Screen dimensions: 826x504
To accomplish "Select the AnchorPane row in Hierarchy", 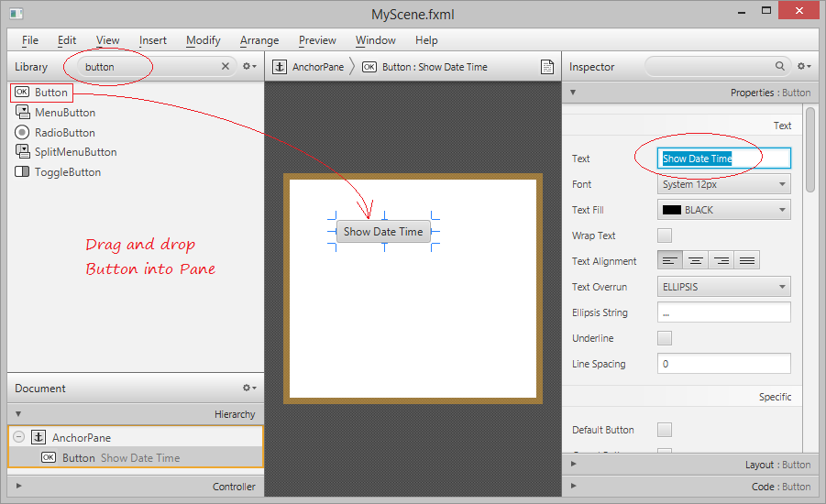I will [x=136, y=437].
